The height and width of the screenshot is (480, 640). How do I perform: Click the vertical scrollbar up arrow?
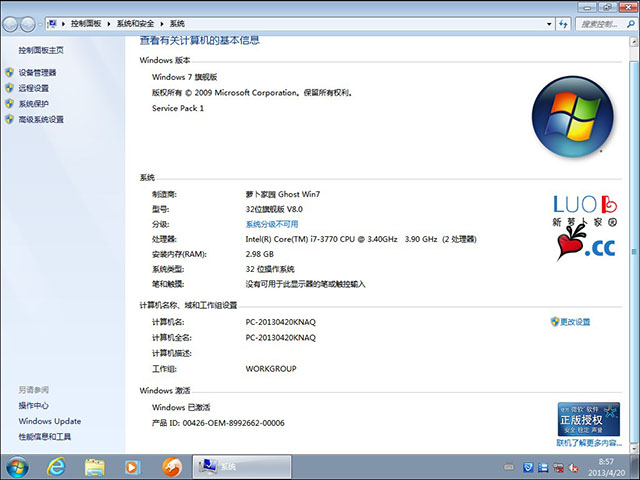point(634,42)
